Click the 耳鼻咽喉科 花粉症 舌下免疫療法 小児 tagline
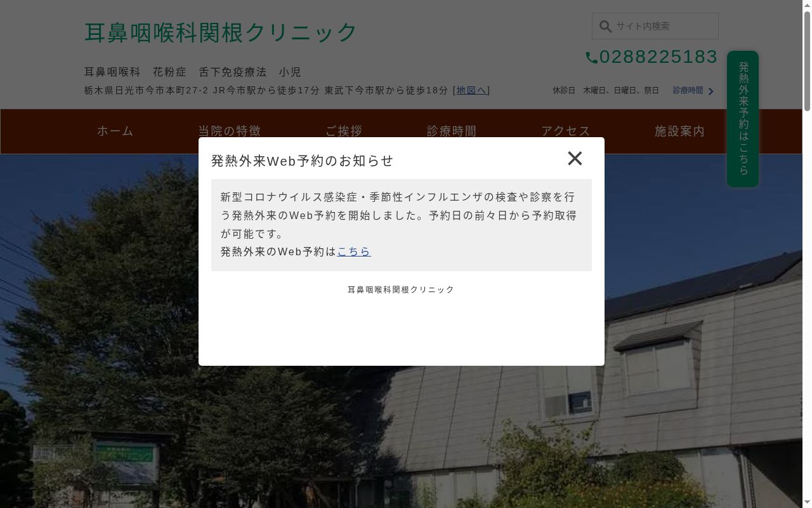The width and height of the screenshot is (812, 508). (193, 72)
